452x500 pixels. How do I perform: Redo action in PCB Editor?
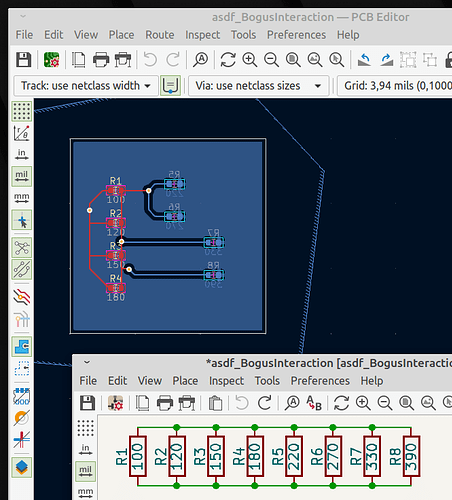pyautogui.click(x=173, y=60)
